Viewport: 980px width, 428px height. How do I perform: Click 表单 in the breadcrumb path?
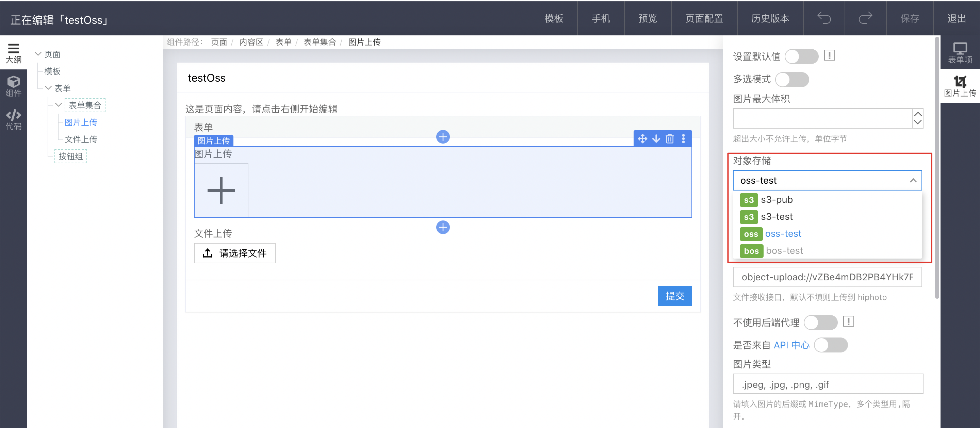click(x=283, y=42)
